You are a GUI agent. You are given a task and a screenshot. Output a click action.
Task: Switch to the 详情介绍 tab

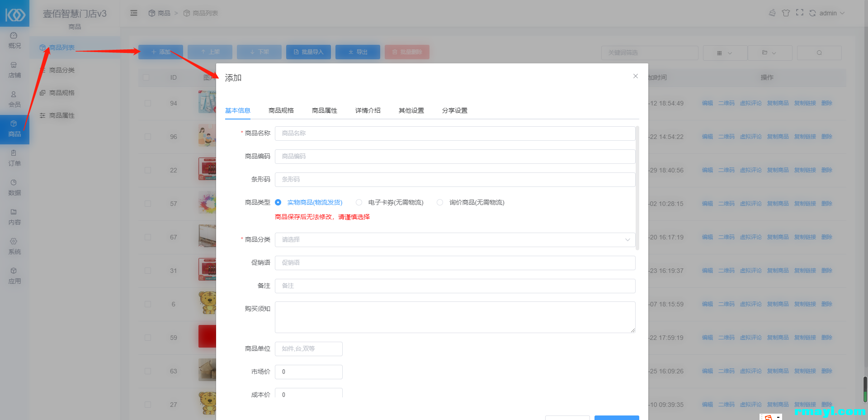368,110
